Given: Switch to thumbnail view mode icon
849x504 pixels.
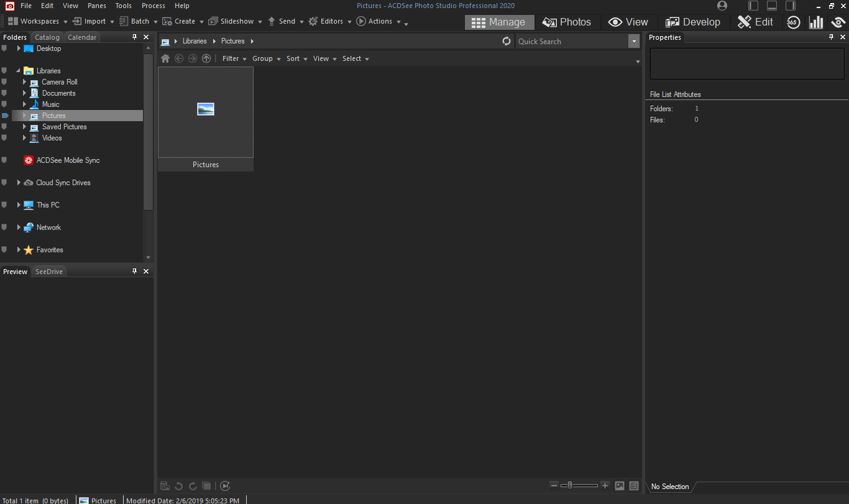Looking at the screenshot, I should 620,486.
